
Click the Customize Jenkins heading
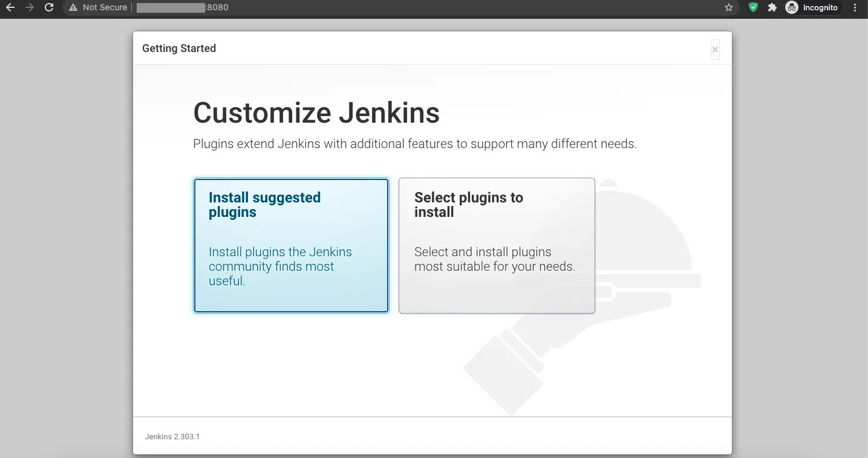tap(316, 113)
